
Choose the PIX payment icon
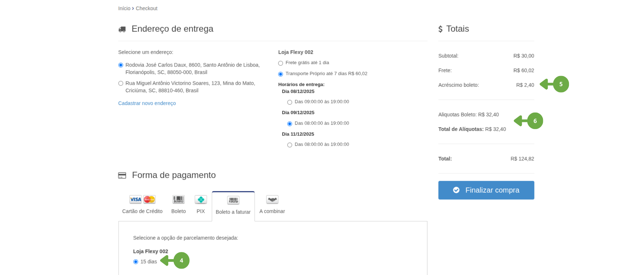[x=201, y=200]
